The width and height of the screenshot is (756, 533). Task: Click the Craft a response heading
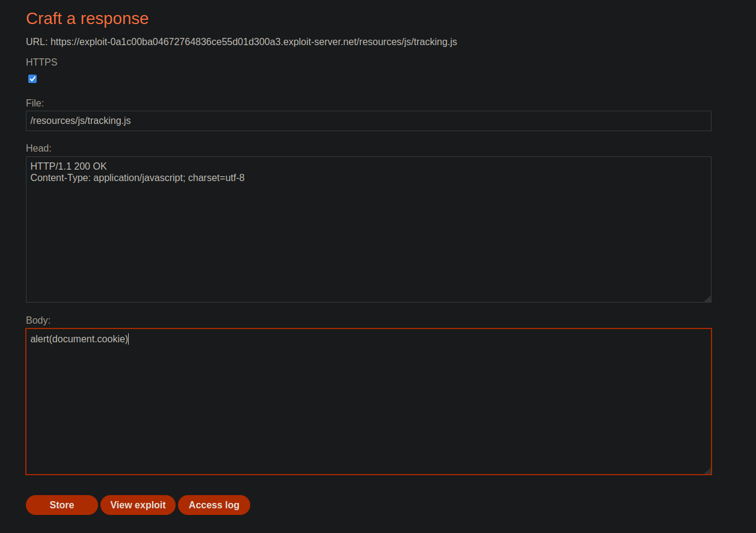point(87,19)
